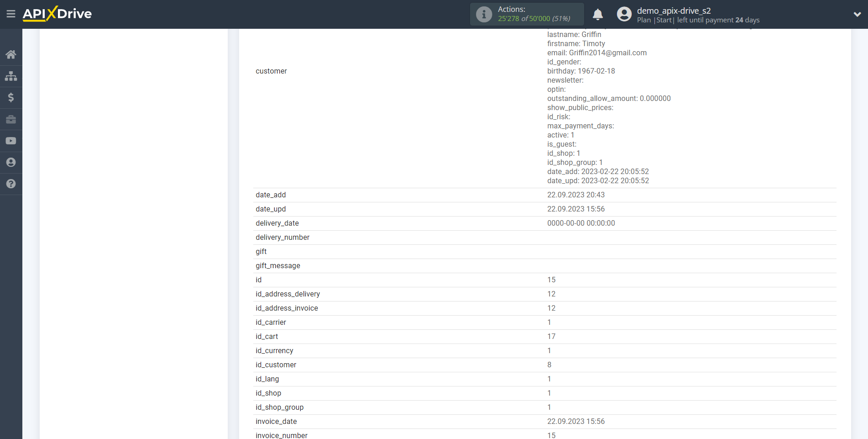Select the lastname: Griffin line

pyautogui.click(x=574, y=34)
